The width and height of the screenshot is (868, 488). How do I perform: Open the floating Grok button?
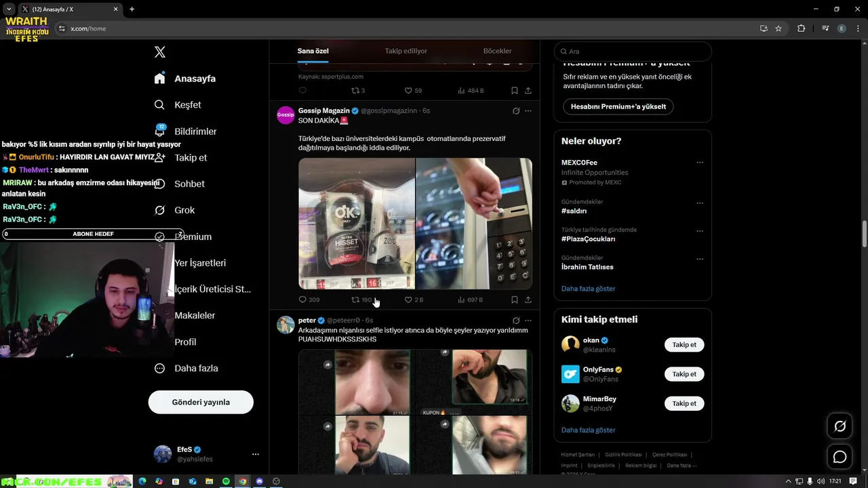[x=840, y=426]
